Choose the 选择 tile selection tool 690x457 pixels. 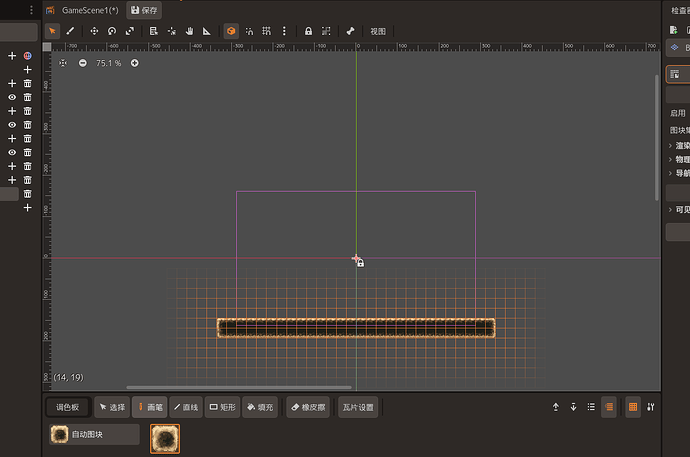pos(112,407)
